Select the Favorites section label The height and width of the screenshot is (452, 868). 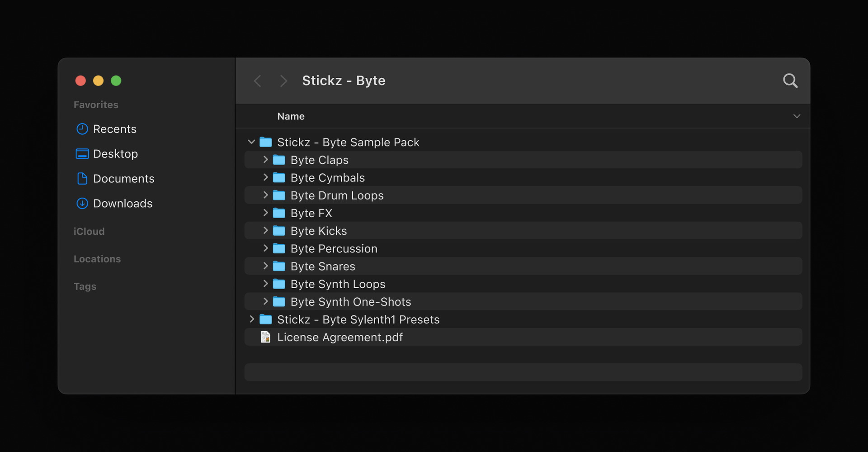coord(95,105)
